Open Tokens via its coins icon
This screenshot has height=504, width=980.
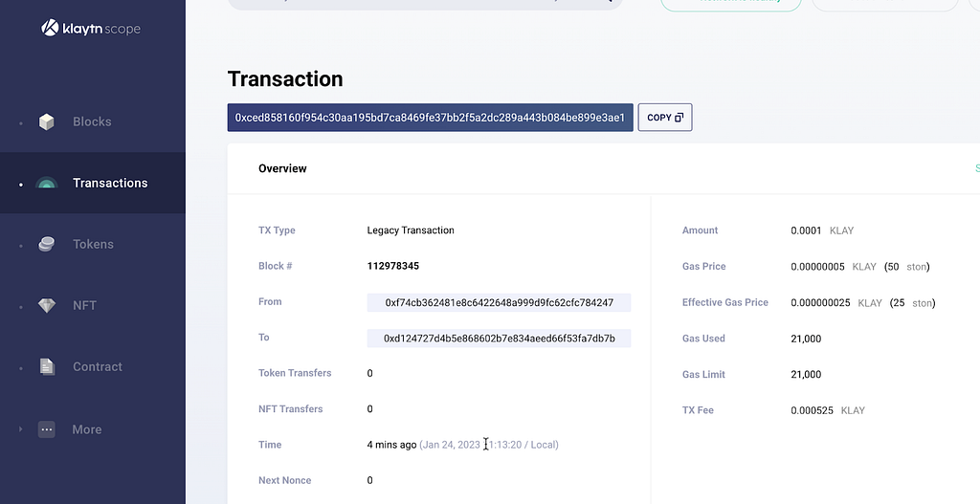tap(46, 244)
